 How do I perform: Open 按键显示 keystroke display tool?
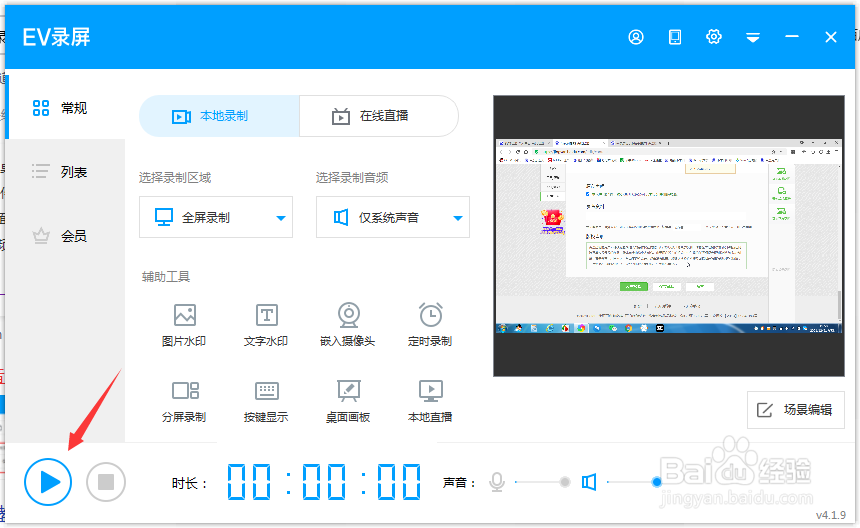[x=266, y=401]
